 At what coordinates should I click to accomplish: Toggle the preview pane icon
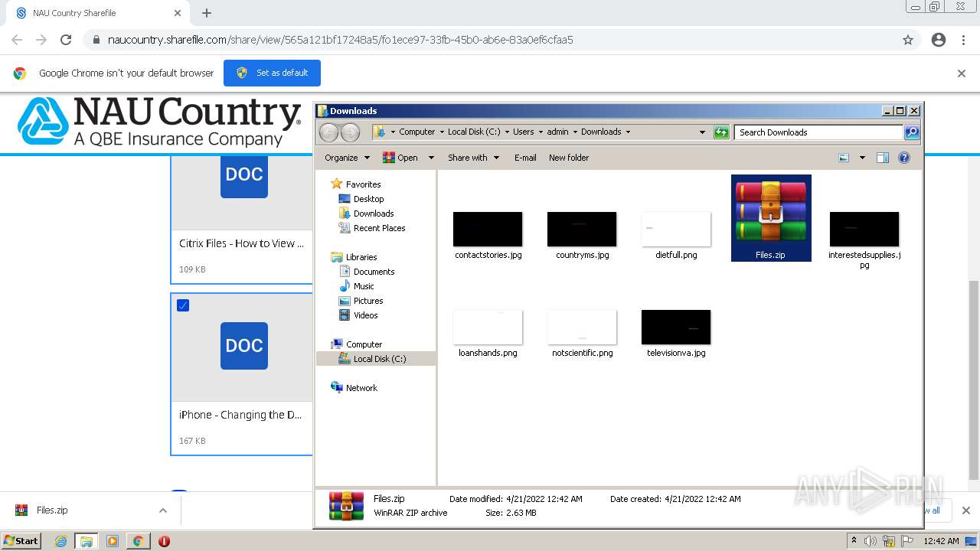pos(883,158)
